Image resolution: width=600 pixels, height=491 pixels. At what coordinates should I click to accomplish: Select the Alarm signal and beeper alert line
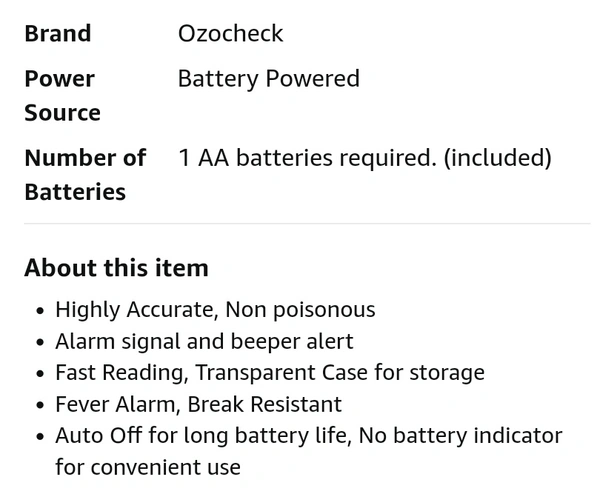(204, 342)
